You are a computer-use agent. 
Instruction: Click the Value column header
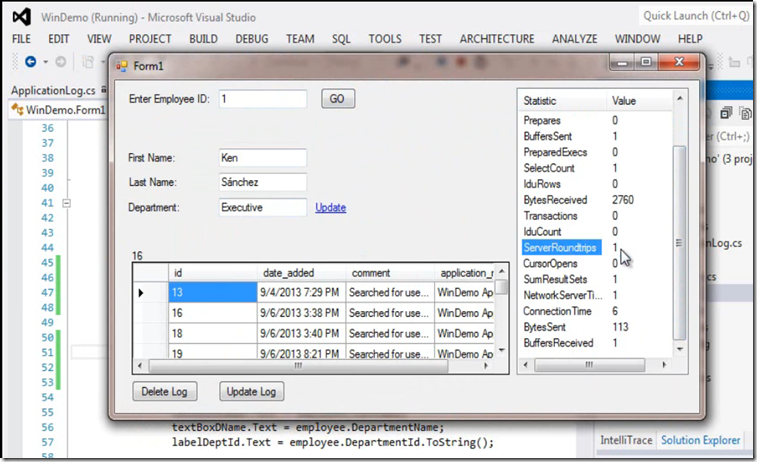coord(640,101)
